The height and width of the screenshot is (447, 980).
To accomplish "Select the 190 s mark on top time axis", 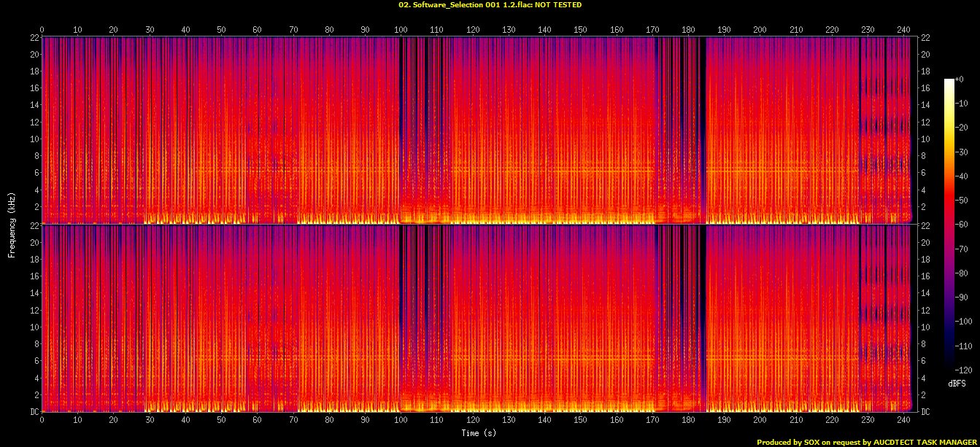I will (724, 30).
